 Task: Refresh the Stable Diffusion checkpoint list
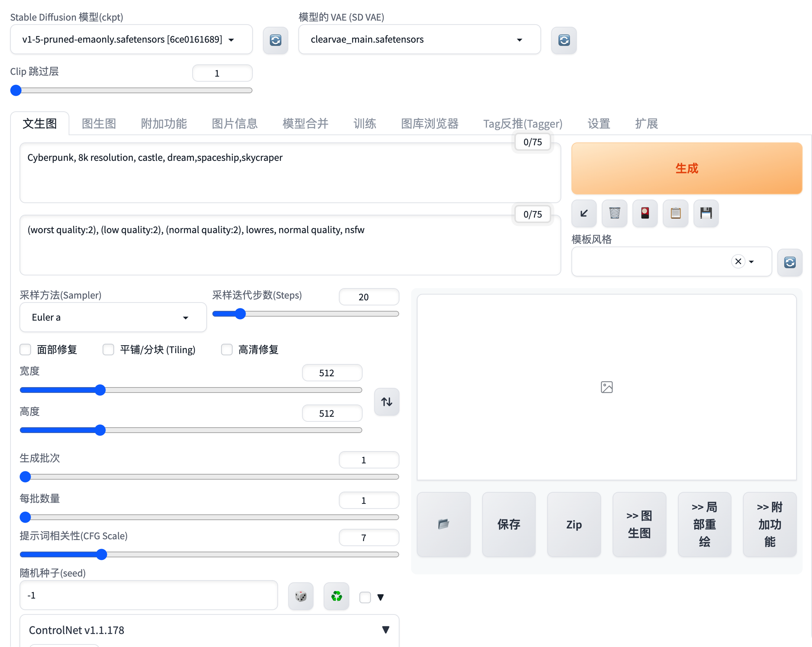click(275, 40)
